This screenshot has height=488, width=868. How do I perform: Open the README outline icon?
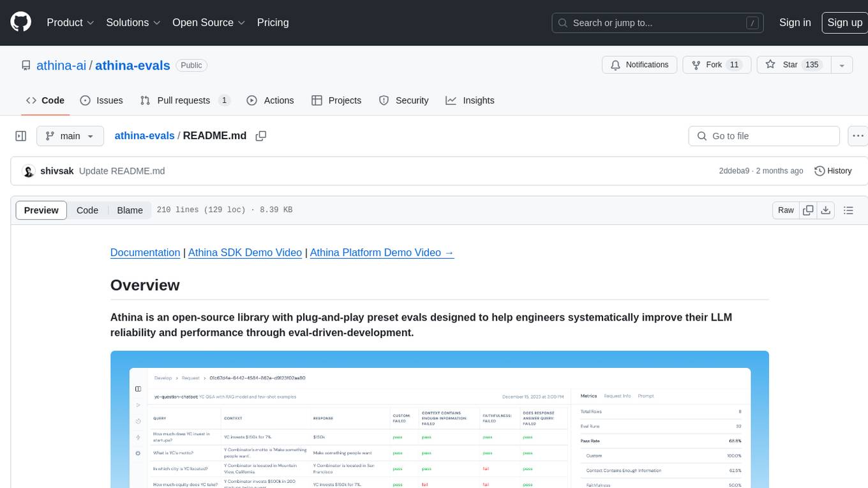click(848, 210)
